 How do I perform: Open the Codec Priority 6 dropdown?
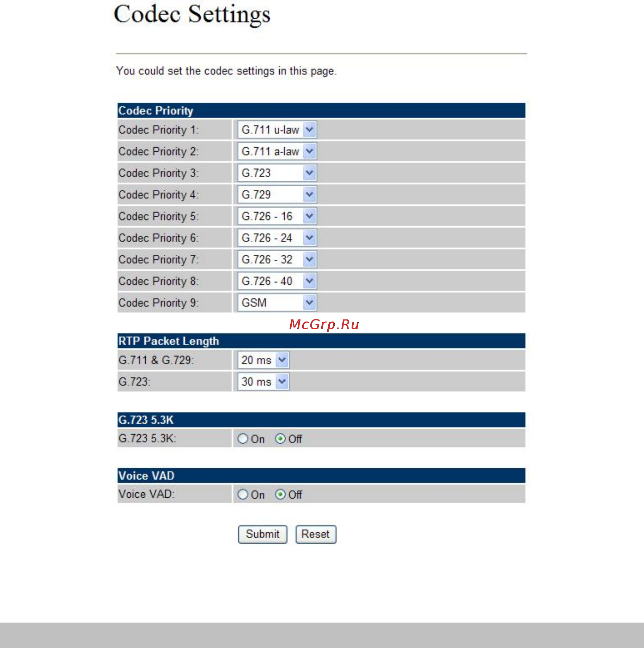277,238
